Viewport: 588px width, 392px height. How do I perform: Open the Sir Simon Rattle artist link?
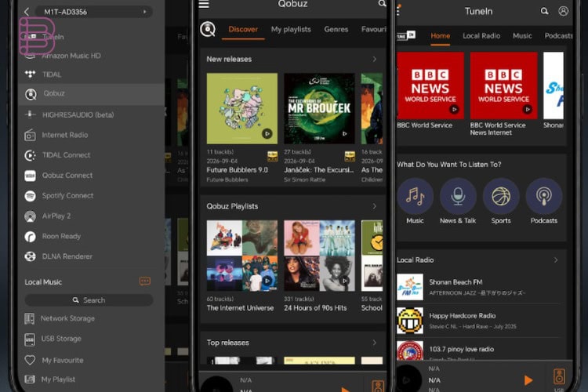(x=304, y=180)
